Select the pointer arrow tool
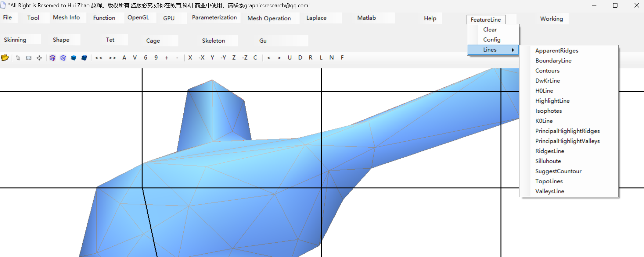644x257 pixels. [x=18, y=58]
